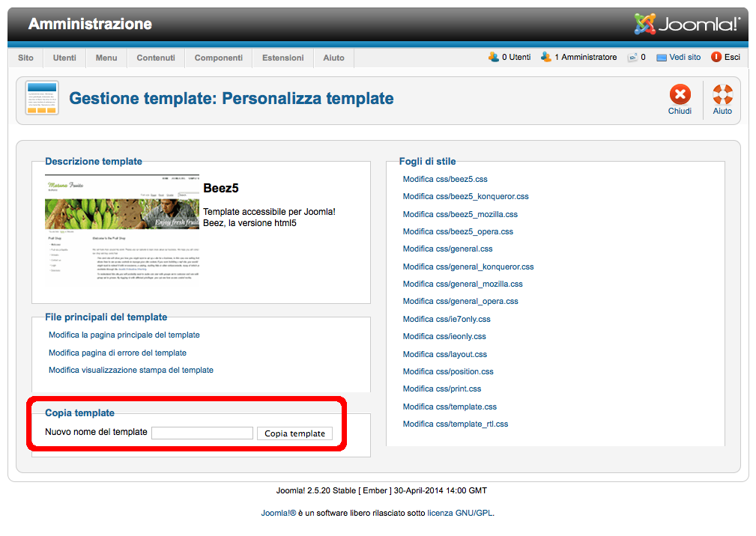Focus the Nuovo nome del template field

[202, 433]
